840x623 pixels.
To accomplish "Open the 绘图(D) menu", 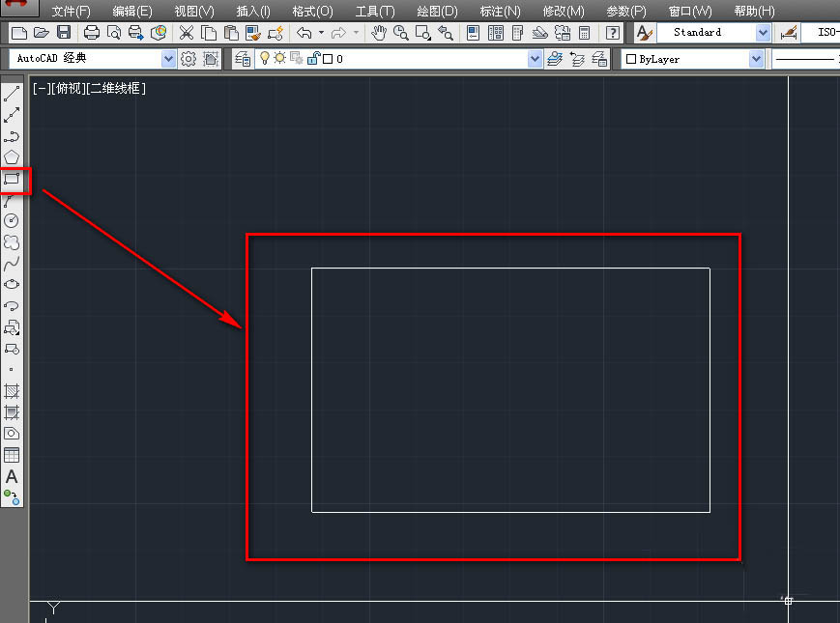I will [437, 12].
